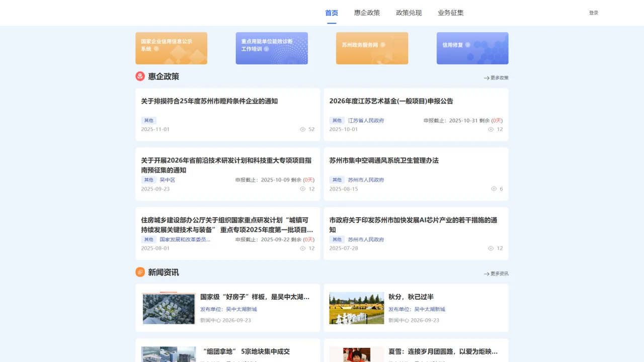Click the 登录 link
This screenshot has height=362, width=644.
[x=594, y=13]
